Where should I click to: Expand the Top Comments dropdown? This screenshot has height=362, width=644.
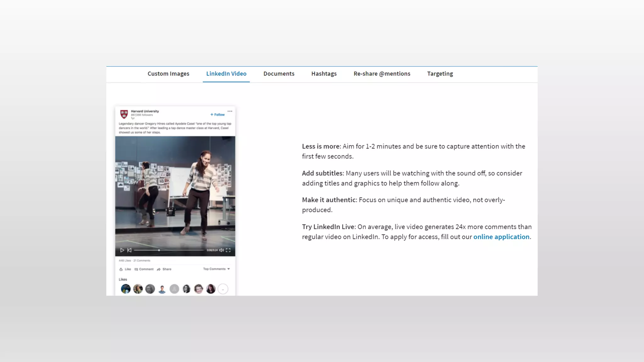click(216, 269)
